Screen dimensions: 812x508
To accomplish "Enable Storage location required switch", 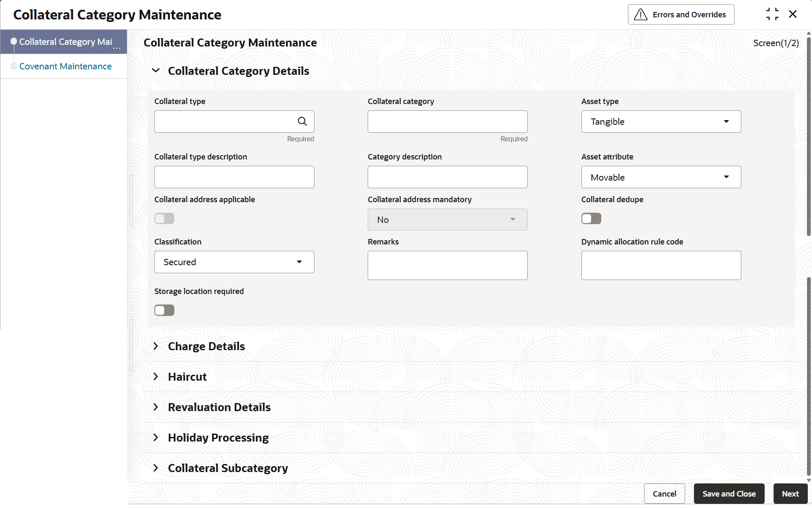I will click(164, 310).
